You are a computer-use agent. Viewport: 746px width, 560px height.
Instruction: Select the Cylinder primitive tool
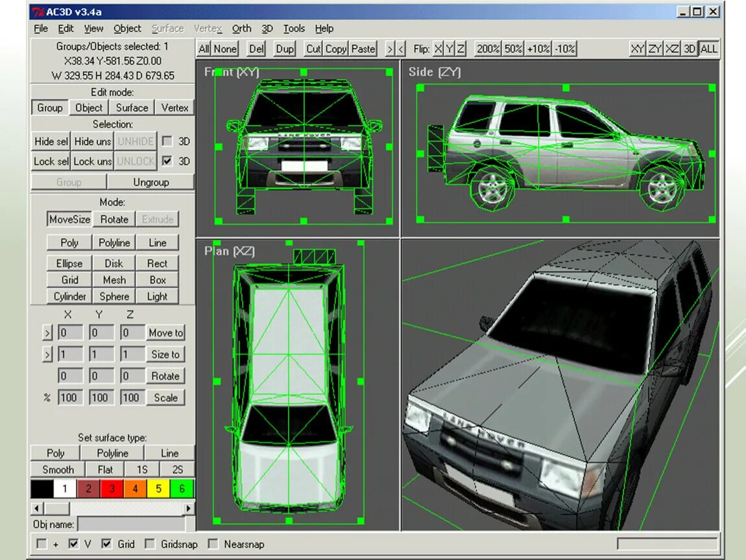(x=69, y=296)
